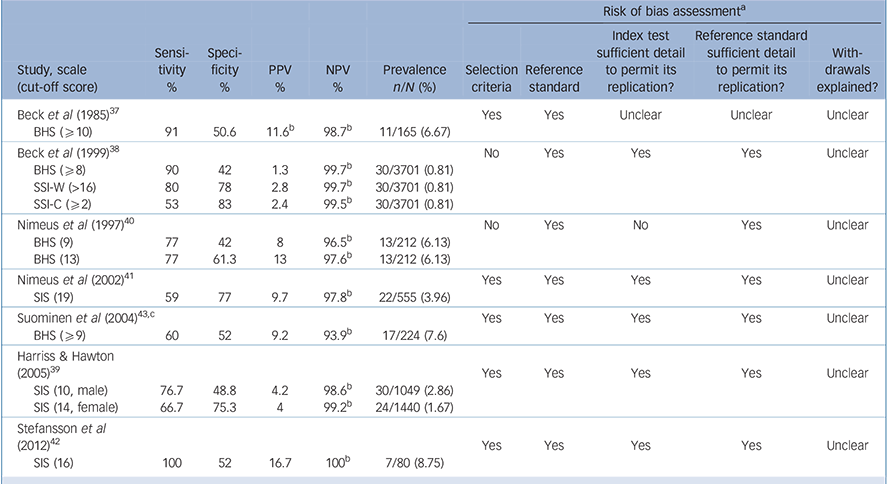Click the Sensitivity % column header
This screenshot has height=484, width=887.
(x=171, y=70)
